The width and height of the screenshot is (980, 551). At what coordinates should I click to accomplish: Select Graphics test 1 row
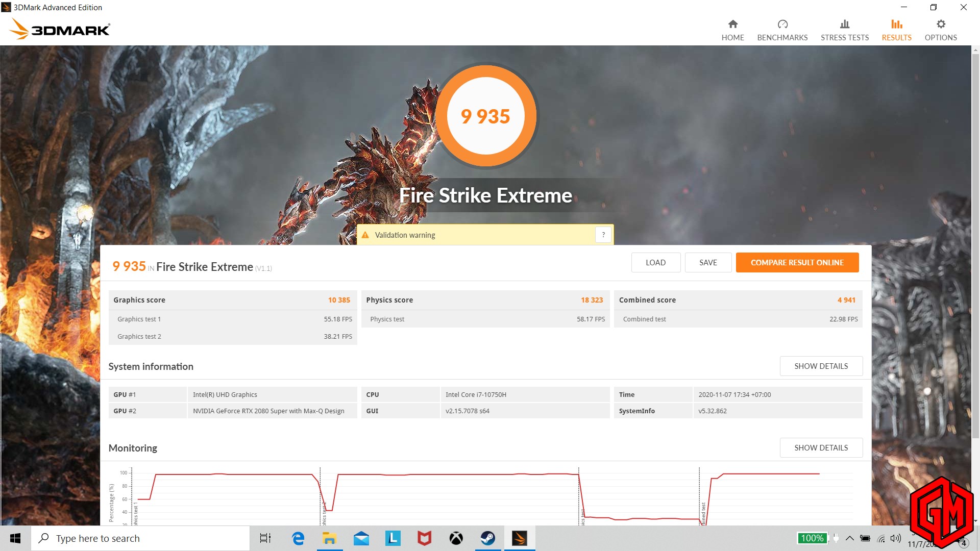pyautogui.click(x=233, y=319)
